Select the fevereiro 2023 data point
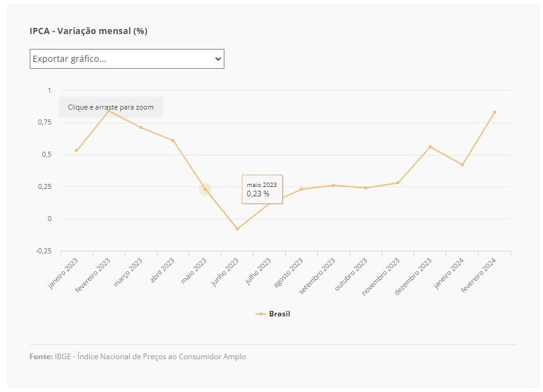The height and width of the screenshot is (392, 543). pos(108,111)
